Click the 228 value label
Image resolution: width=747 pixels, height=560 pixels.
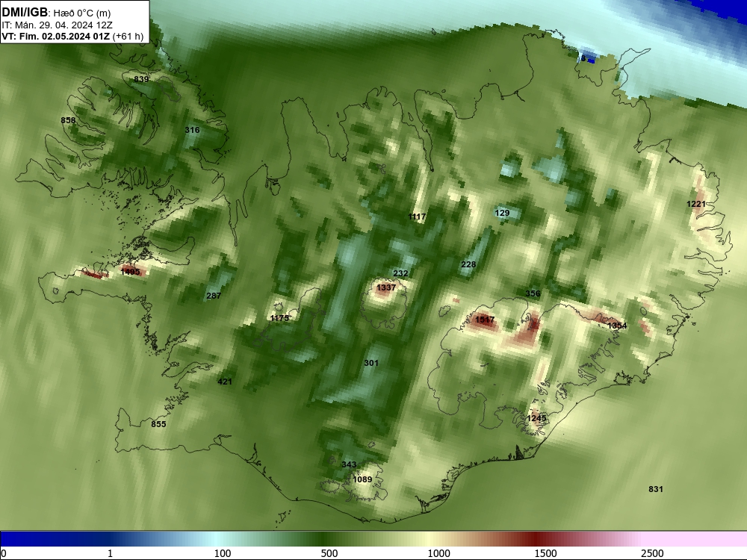click(x=468, y=265)
